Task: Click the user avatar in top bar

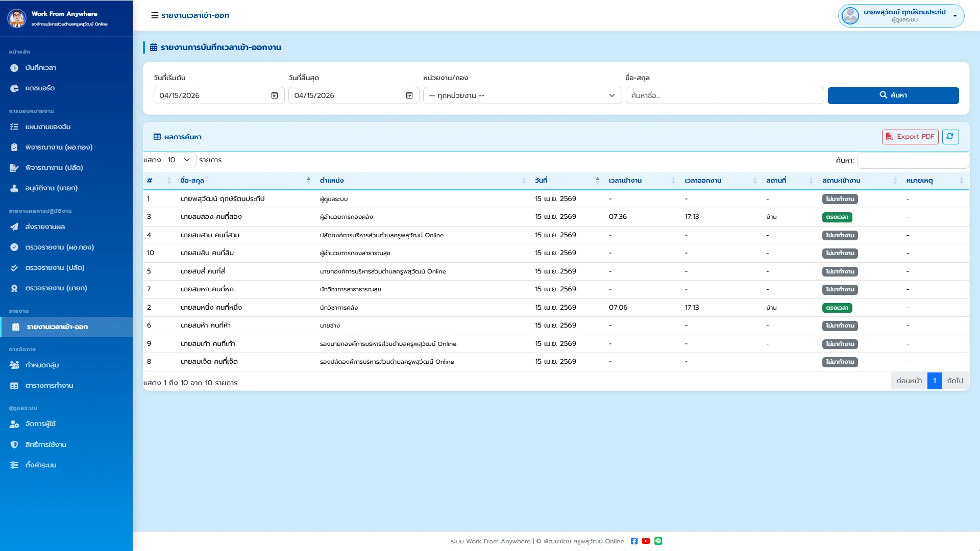Action: pos(850,16)
